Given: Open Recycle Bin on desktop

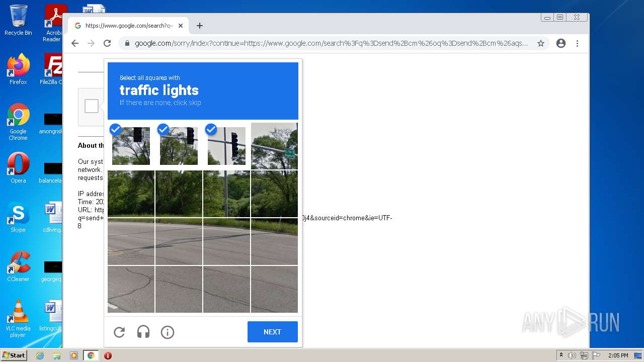Looking at the screenshot, I should [18, 20].
